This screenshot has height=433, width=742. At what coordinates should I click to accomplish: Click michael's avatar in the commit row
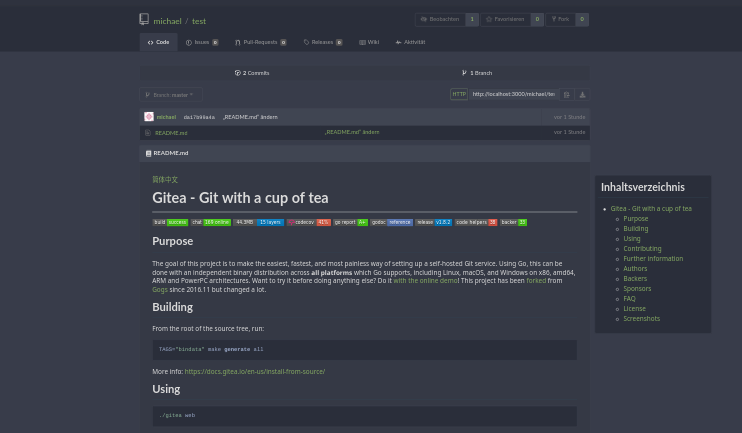tap(149, 117)
